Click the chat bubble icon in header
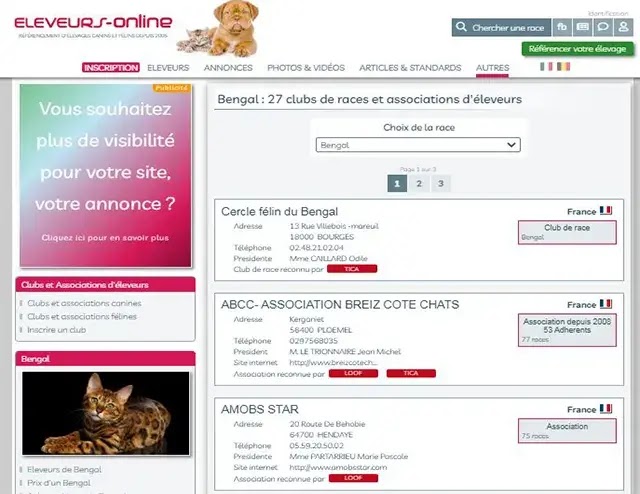The height and width of the screenshot is (494, 640). coord(603,27)
